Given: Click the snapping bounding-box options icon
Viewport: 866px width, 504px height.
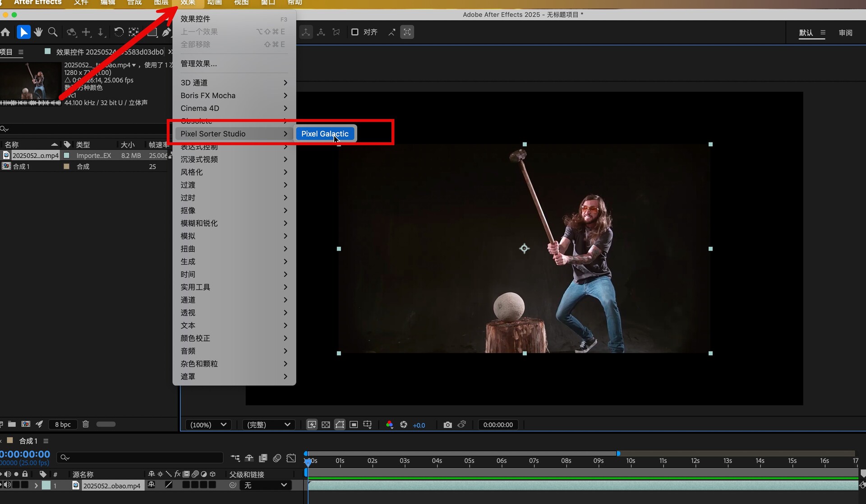Looking at the screenshot, I should click(407, 32).
